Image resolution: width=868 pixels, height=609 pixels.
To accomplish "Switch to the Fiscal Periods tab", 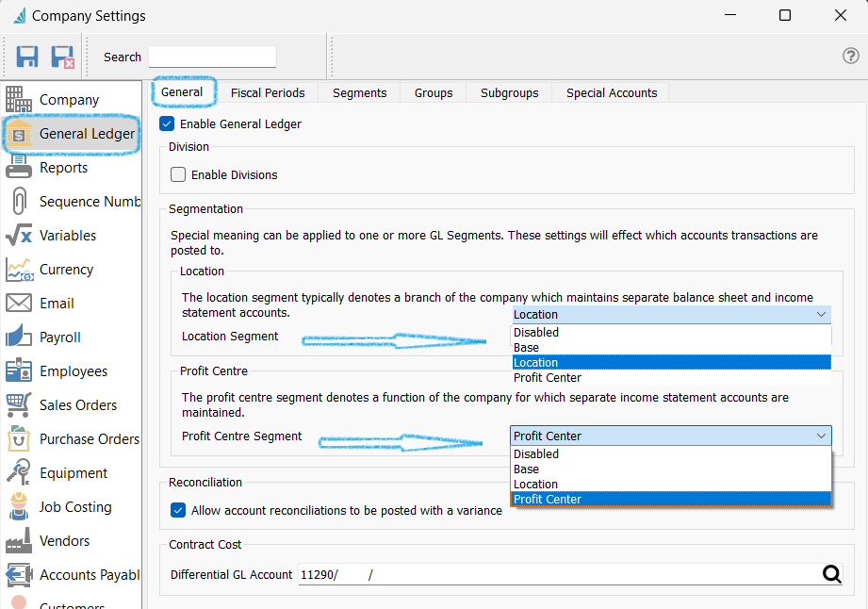I will tap(268, 92).
